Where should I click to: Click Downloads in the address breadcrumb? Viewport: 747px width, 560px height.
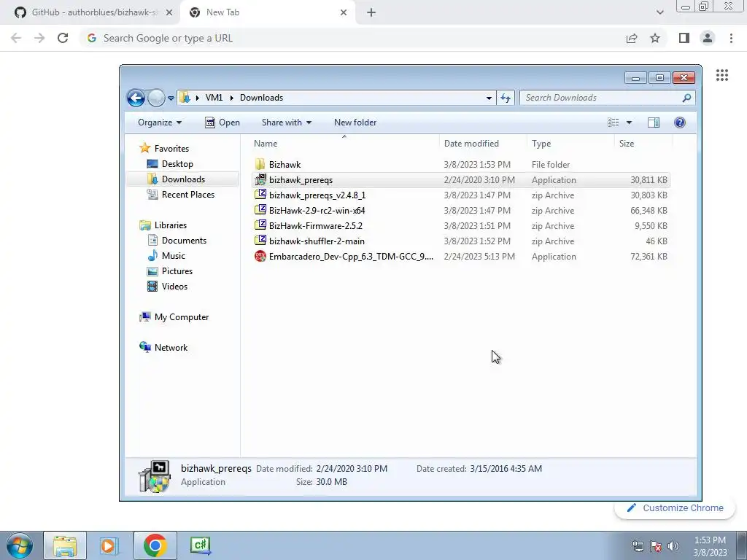[x=262, y=98]
